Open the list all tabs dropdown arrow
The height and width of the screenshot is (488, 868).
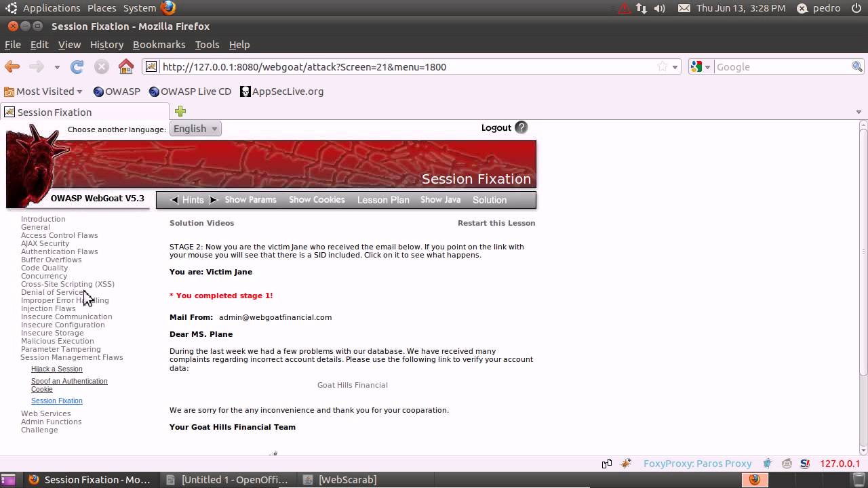pyautogui.click(x=859, y=112)
